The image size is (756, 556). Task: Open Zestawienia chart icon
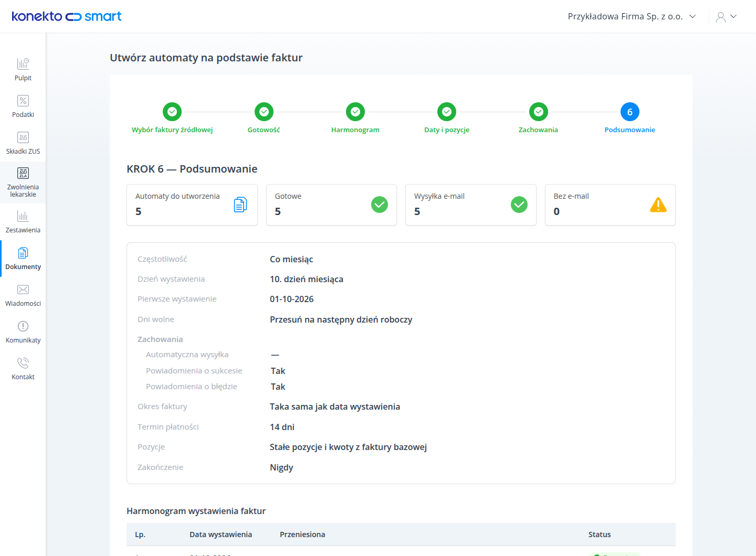[23, 216]
